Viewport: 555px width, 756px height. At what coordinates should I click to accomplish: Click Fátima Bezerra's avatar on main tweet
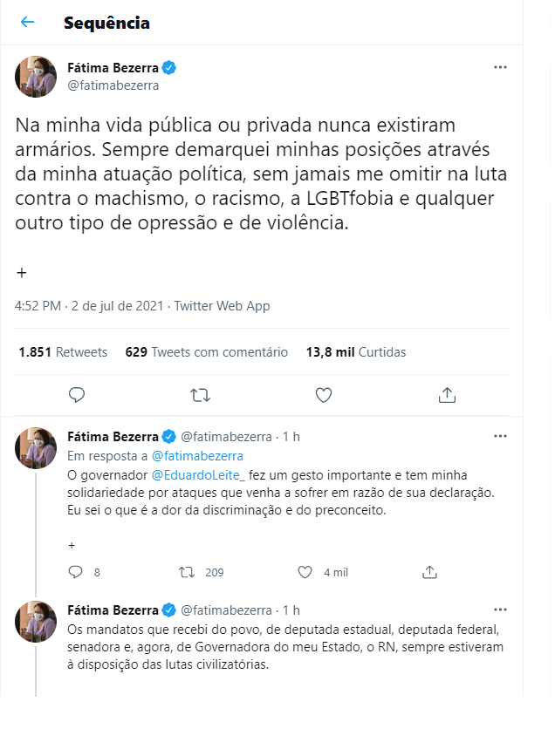[x=36, y=77]
